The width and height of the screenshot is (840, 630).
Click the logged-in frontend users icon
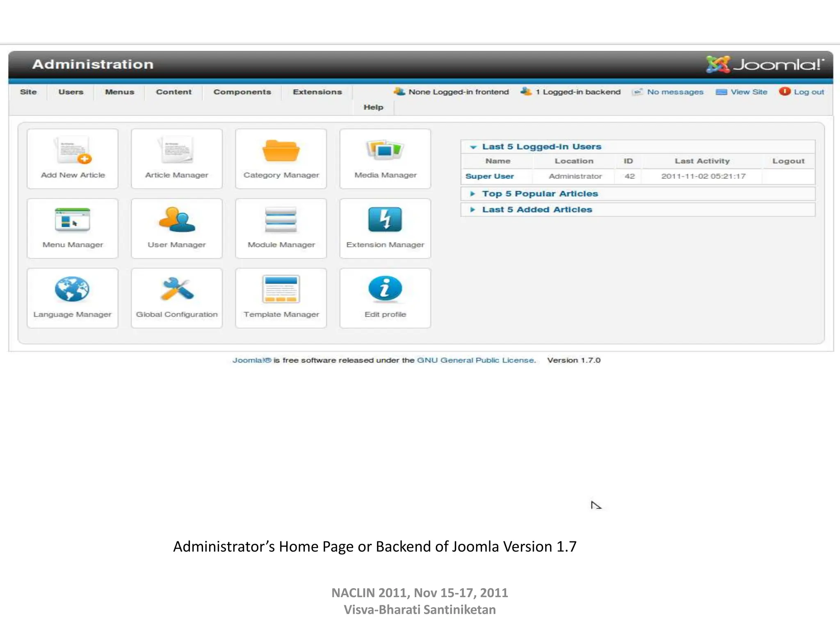click(x=399, y=91)
